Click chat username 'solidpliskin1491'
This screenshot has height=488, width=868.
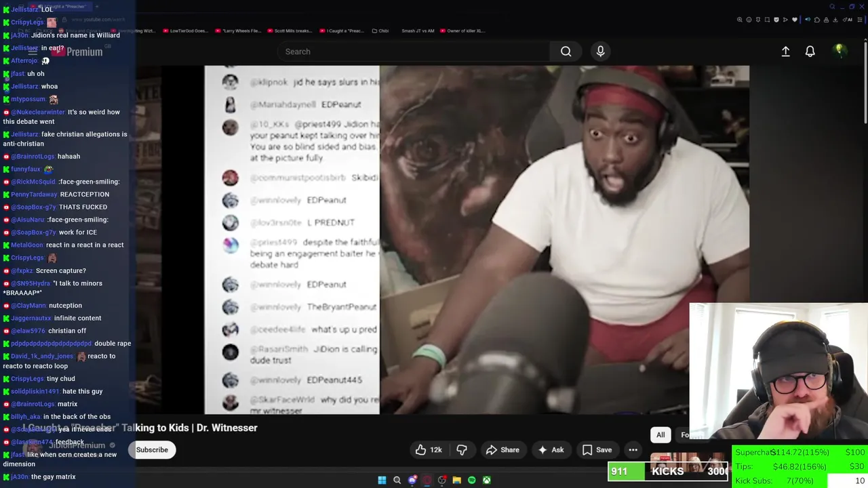pyautogui.click(x=36, y=392)
